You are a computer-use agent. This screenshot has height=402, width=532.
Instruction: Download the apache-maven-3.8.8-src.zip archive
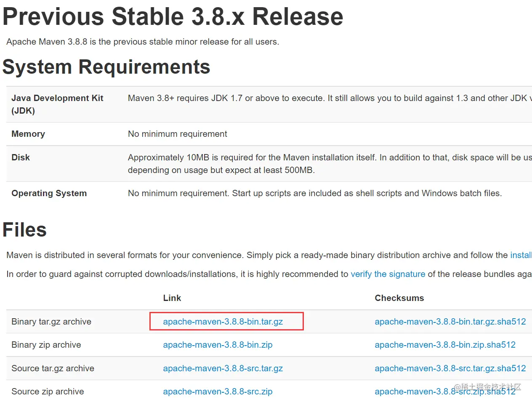(x=218, y=391)
